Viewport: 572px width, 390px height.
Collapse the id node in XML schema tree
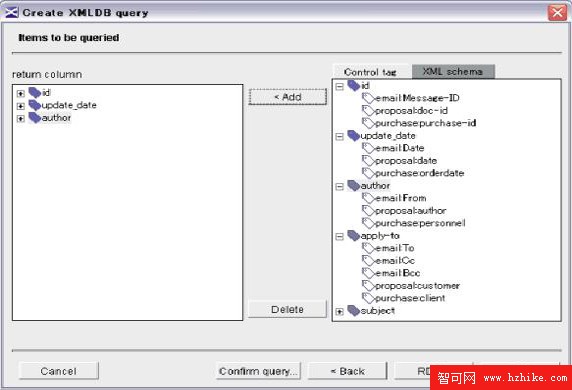pyautogui.click(x=340, y=87)
